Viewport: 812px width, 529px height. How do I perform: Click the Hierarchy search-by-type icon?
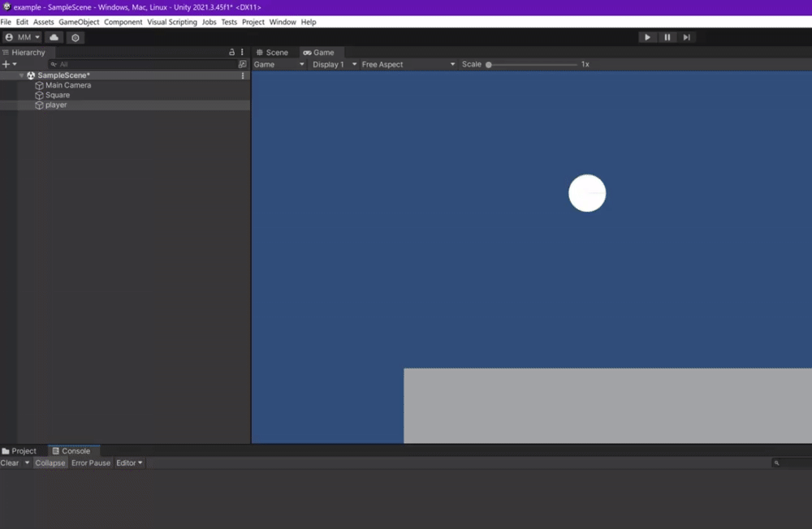point(242,64)
